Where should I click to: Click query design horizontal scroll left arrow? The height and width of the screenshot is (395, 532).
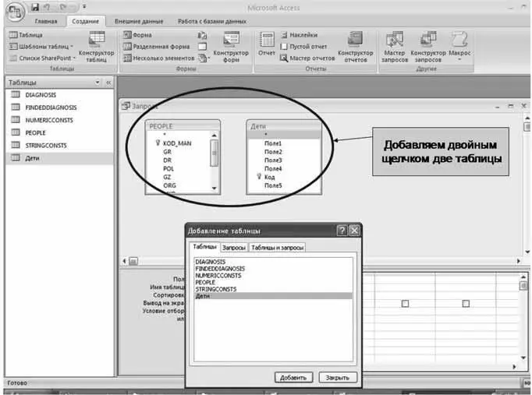(124, 261)
